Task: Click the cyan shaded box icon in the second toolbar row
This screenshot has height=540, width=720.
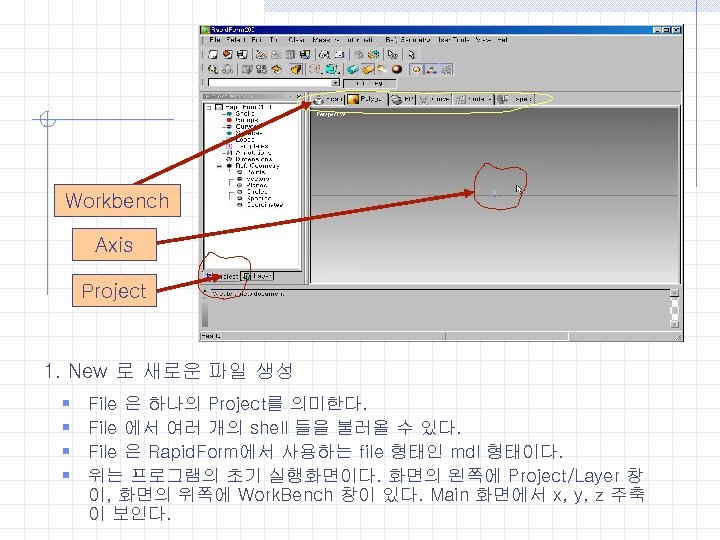Action: [352, 69]
